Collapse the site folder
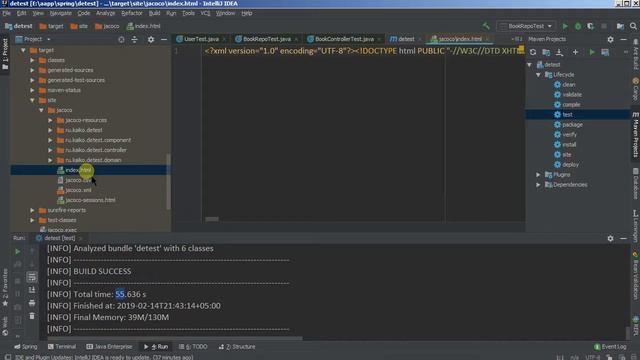Image resolution: width=640 pixels, height=360 pixels. 32,100
